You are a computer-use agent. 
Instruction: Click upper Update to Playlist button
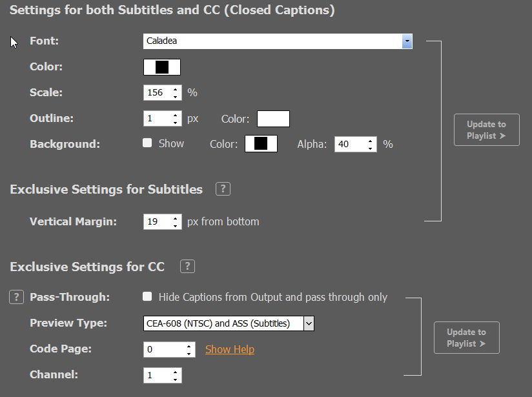click(487, 130)
